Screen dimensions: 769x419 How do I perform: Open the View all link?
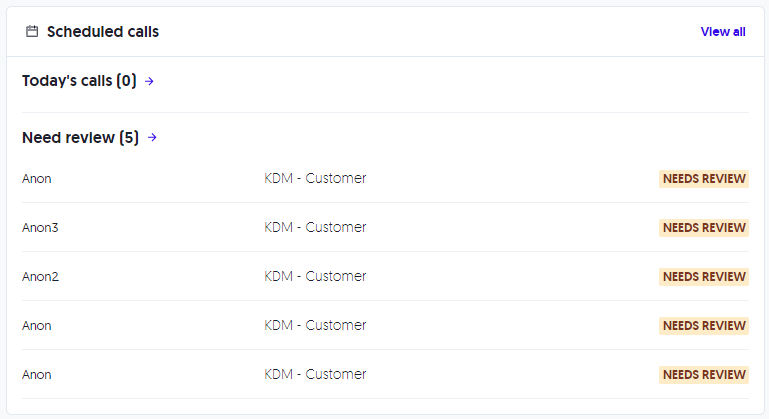pos(722,32)
